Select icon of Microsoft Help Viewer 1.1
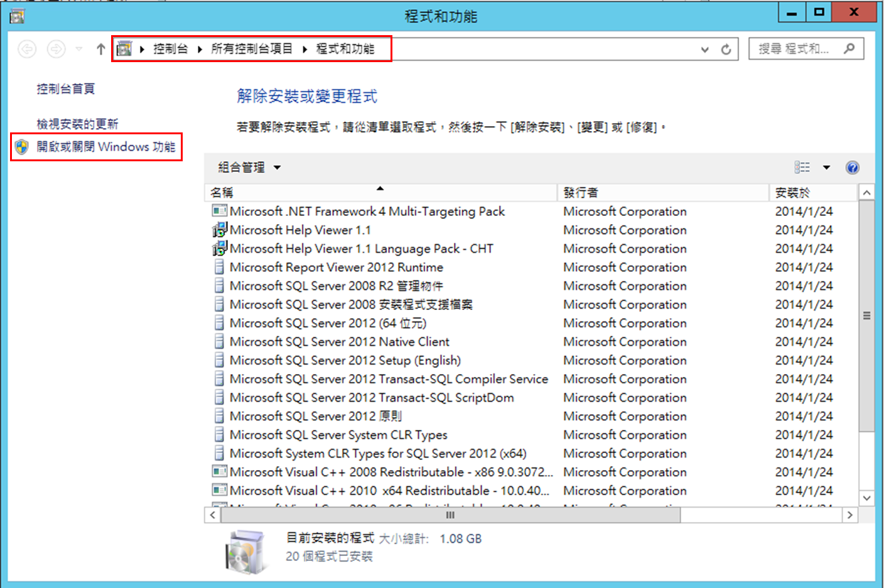Viewport: 884px width, 588px height. [x=219, y=230]
